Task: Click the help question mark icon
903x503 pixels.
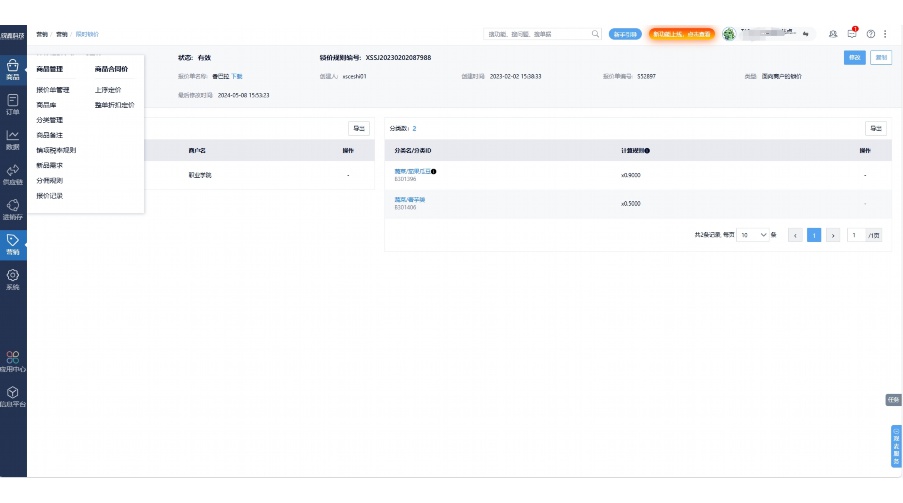Action: 871,34
